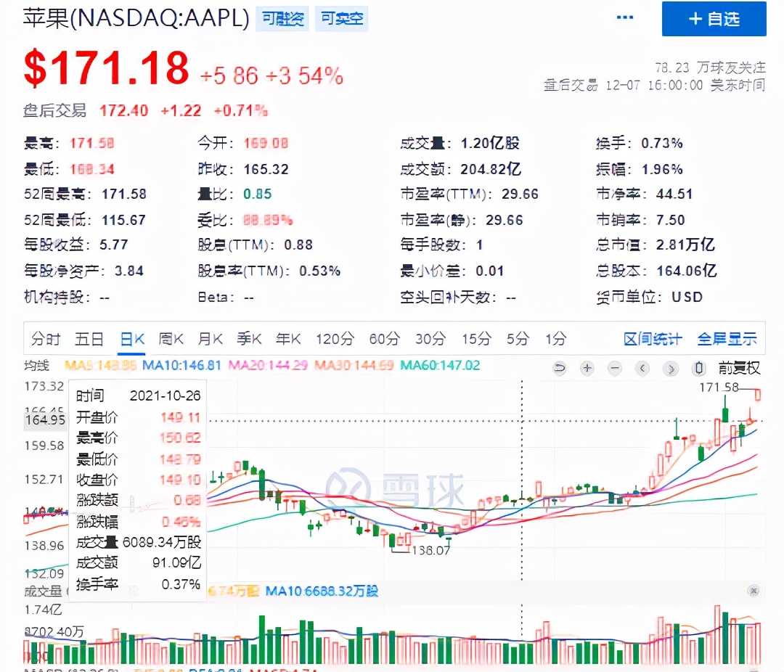Select the 60分 interval tab
This screenshot has height=672, width=784.
pos(384,339)
